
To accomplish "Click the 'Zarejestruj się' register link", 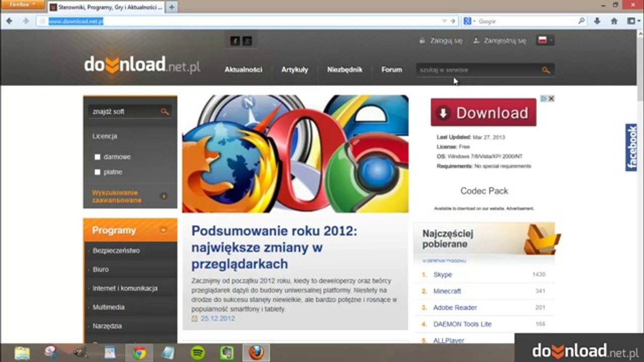I will (505, 41).
